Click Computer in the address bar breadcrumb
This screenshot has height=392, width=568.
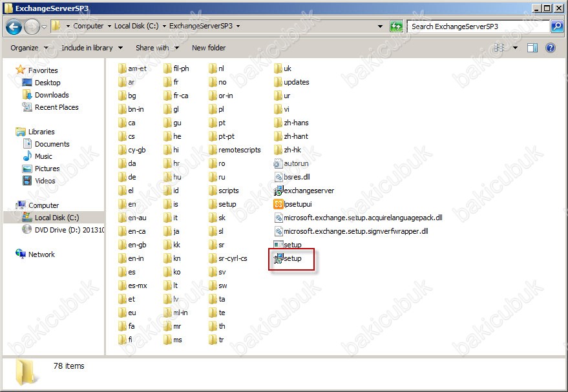(89, 26)
